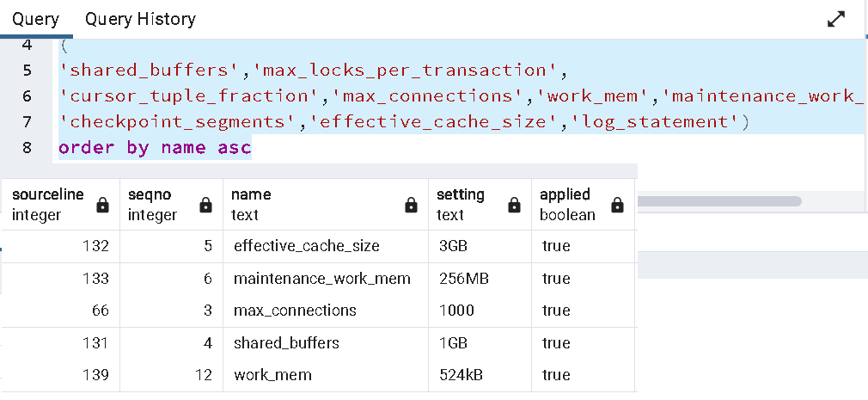The width and height of the screenshot is (868, 400).
Task: Click sourceline value 139
Action: pyautogui.click(x=95, y=375)
